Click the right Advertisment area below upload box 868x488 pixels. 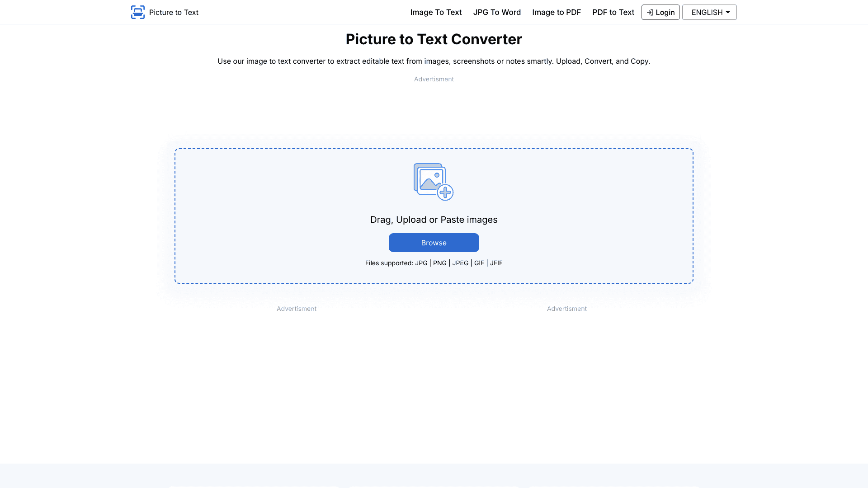point(566,309)
